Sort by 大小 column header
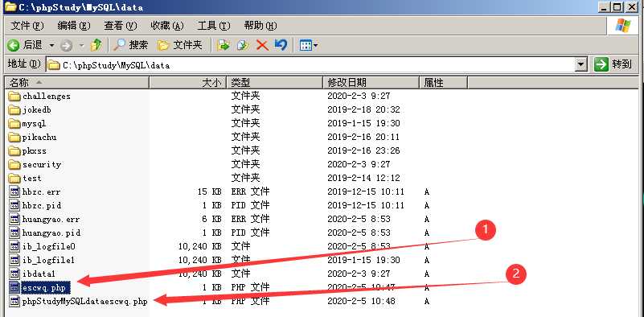This screenshot has height=317, width=644. coord(187,83)
